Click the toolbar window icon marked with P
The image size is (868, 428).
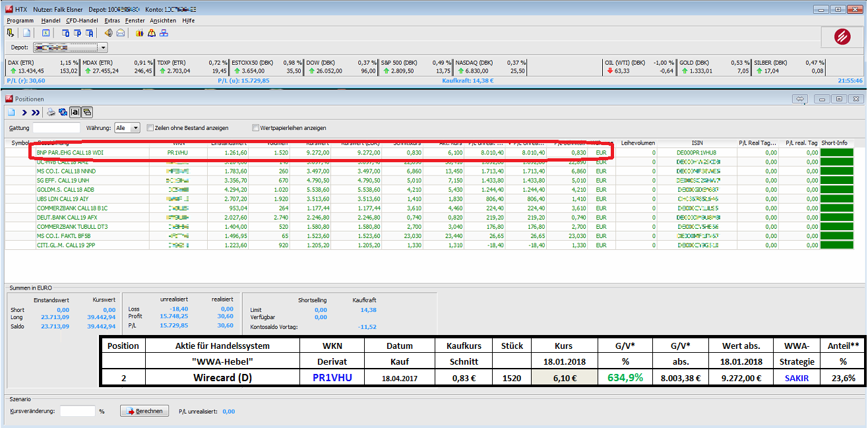[x=77, y=32]
